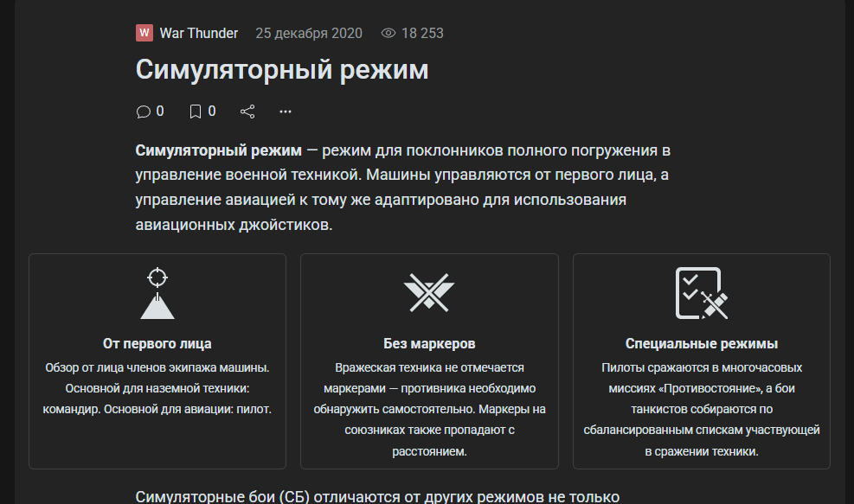Select the От первого лица card heading

[157, 343]
